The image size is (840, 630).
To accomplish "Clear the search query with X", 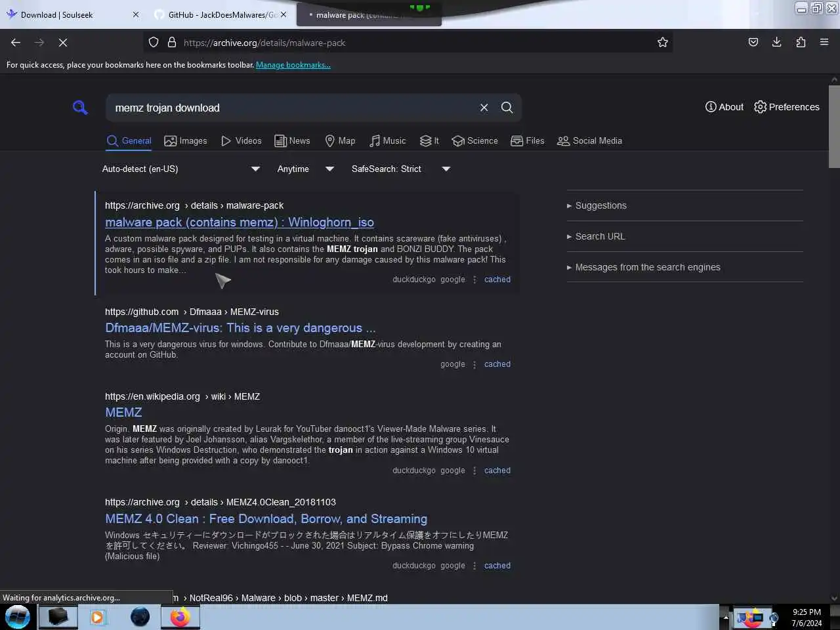I will (x=484, y=108).
